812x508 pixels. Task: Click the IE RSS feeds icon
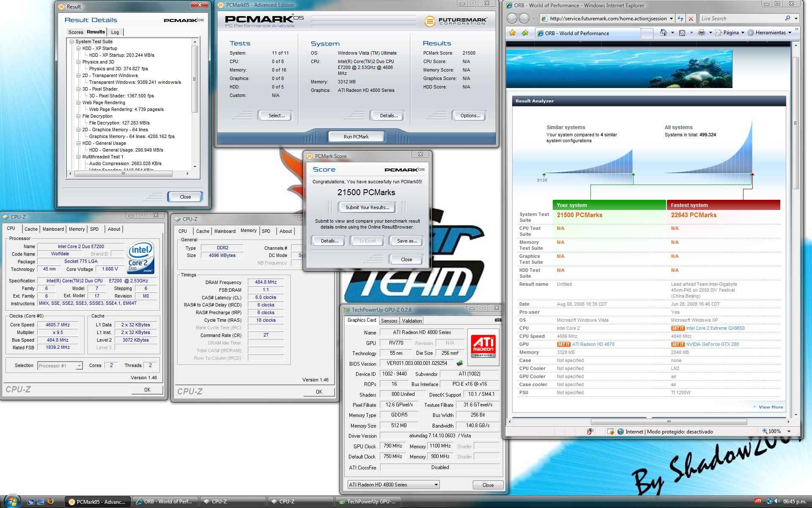pyautogui.click(x=682, y=33)
